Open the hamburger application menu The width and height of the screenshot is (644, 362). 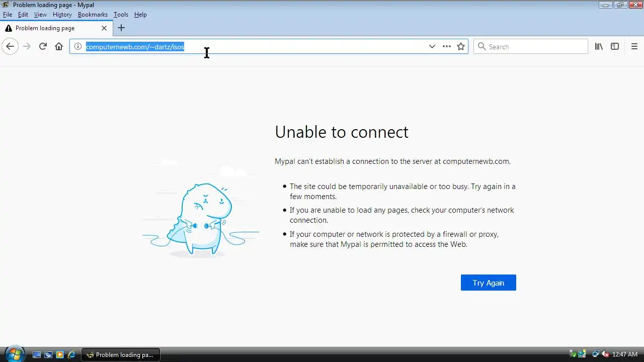[x=634, y=46]
